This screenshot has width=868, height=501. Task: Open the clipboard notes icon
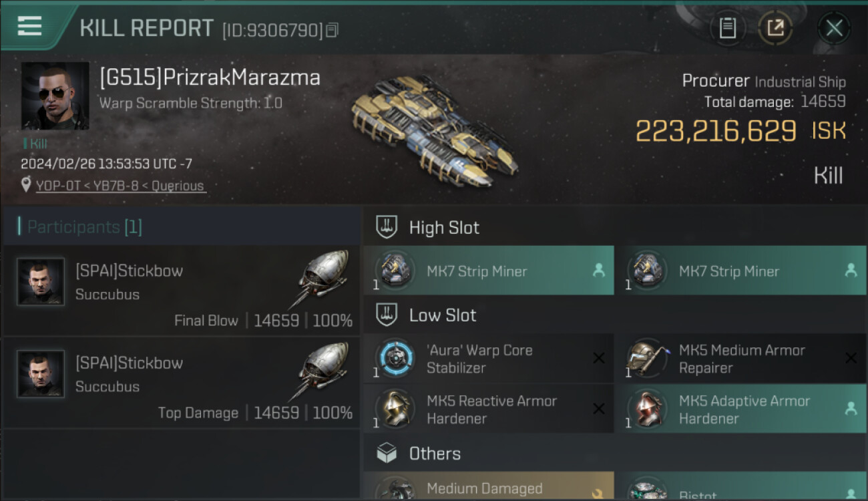(x=727, y=28)
